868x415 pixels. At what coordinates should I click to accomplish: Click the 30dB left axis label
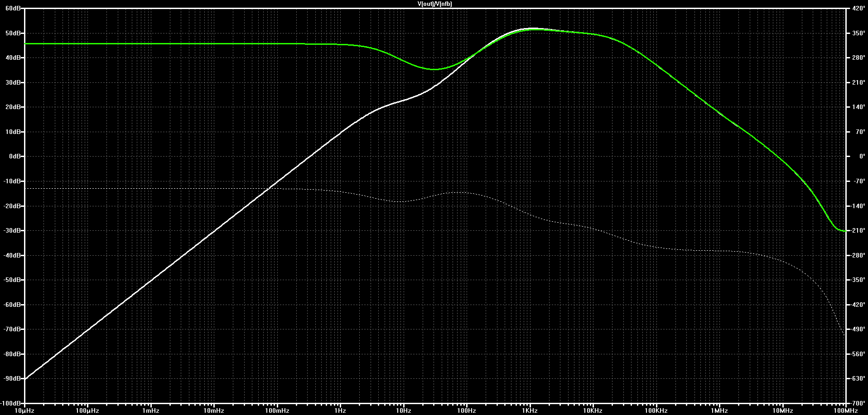[x=14, y=82]
